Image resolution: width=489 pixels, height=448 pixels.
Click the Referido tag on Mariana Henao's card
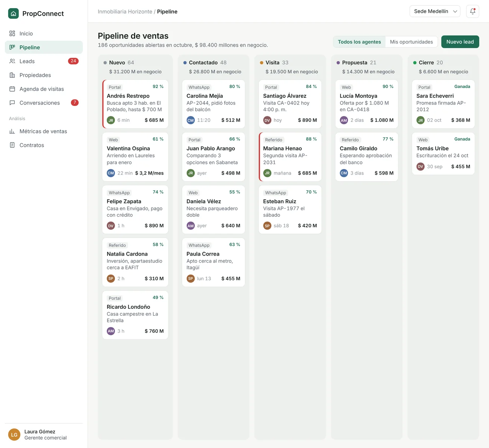point(274,140)
